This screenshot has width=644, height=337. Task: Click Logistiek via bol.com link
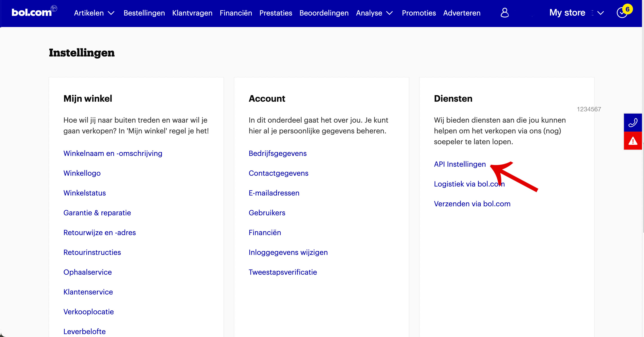[469, 184]
